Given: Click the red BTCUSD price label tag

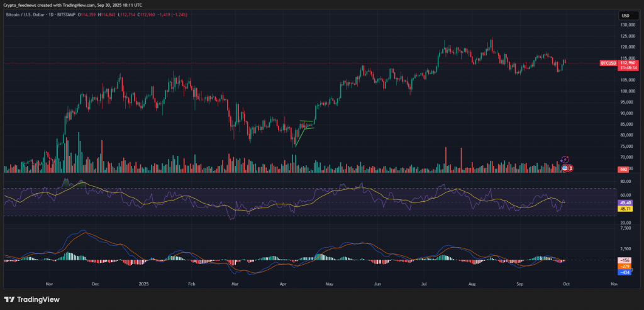Looking at the screenshot, I should (x=608, y=63).
